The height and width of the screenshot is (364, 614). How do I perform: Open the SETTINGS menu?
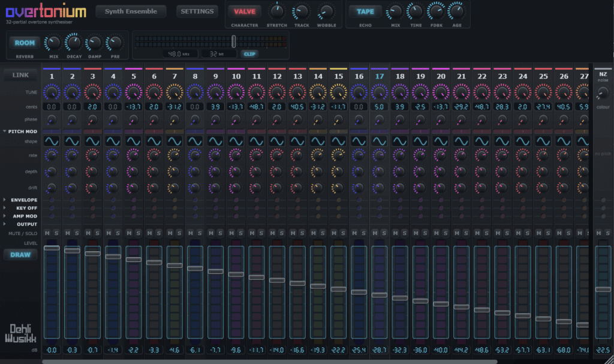click(x=197, y=11)
